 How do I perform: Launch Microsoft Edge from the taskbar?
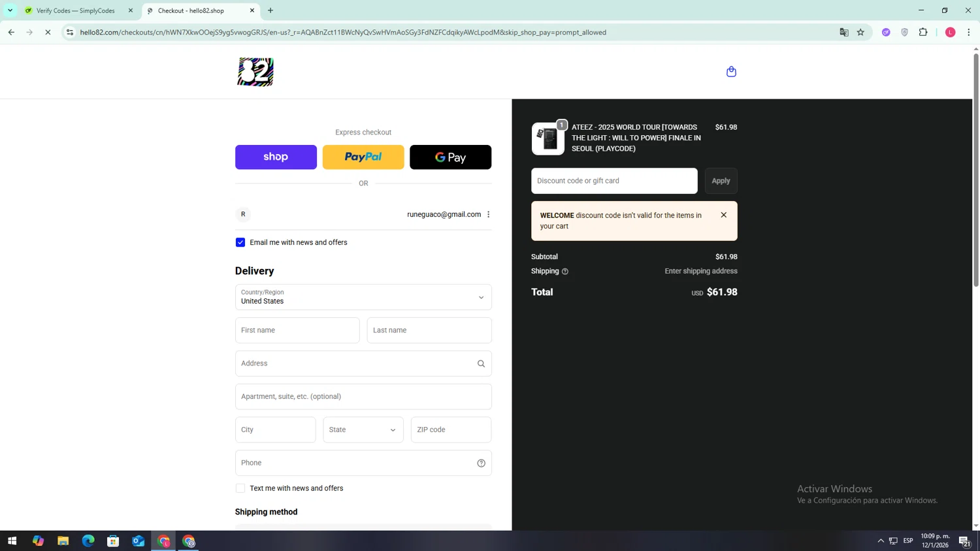pos(88,541)
